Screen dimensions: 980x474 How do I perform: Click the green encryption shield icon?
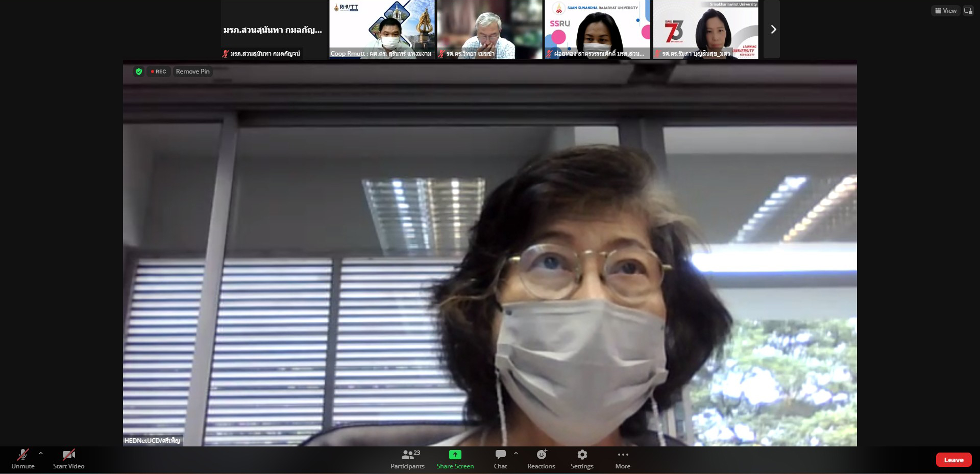[138, 72]
